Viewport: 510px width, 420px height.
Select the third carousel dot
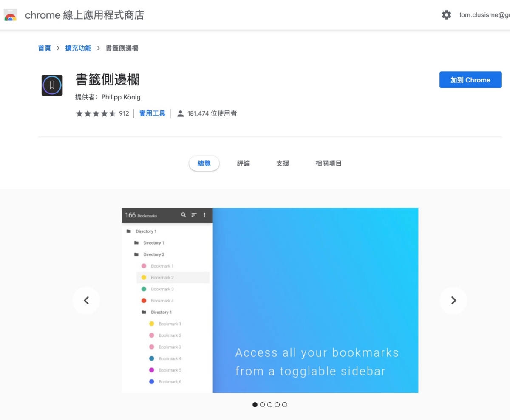pos(270,405)
